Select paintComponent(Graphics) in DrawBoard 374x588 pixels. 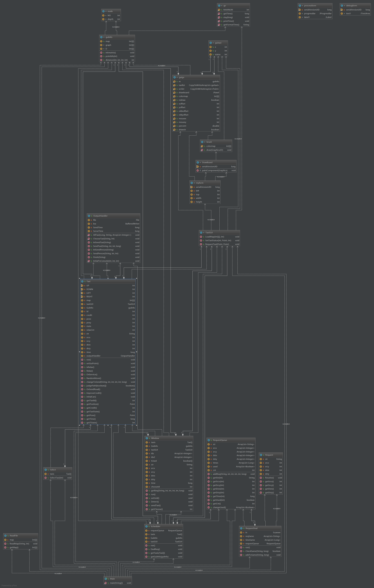pos(216,170)
